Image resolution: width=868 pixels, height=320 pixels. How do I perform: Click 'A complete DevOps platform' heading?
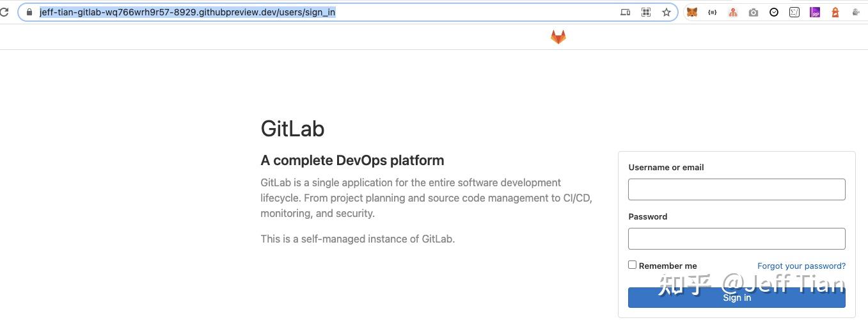pyautogui.click(x=352, y=161)
